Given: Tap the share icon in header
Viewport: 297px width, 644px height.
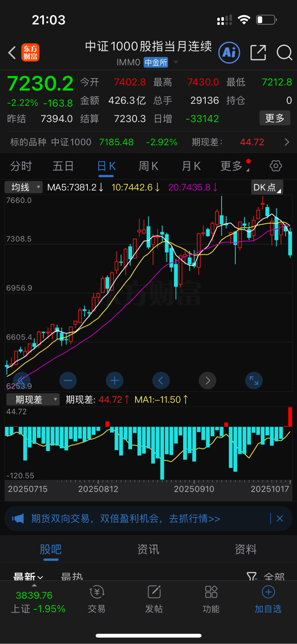Looking at the screenshot, I should pos(258,53).
